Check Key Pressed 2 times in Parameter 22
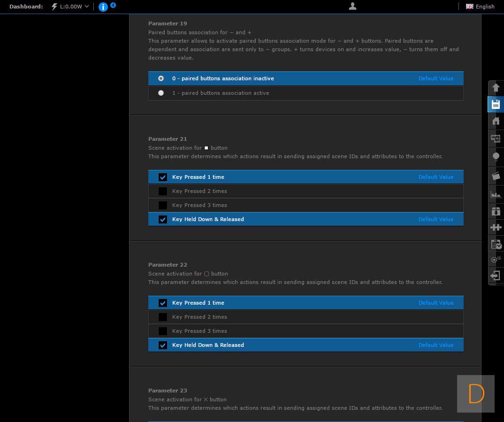This screenshot has width=504, height=422. pos(163,317)
